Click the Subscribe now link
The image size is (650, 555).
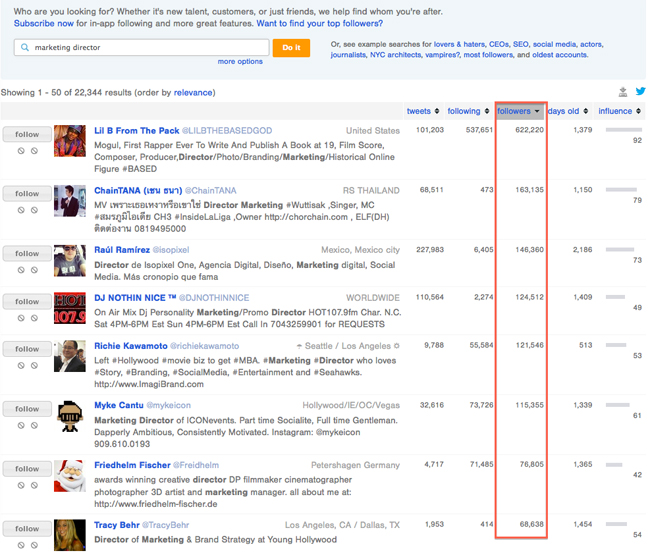44,23
